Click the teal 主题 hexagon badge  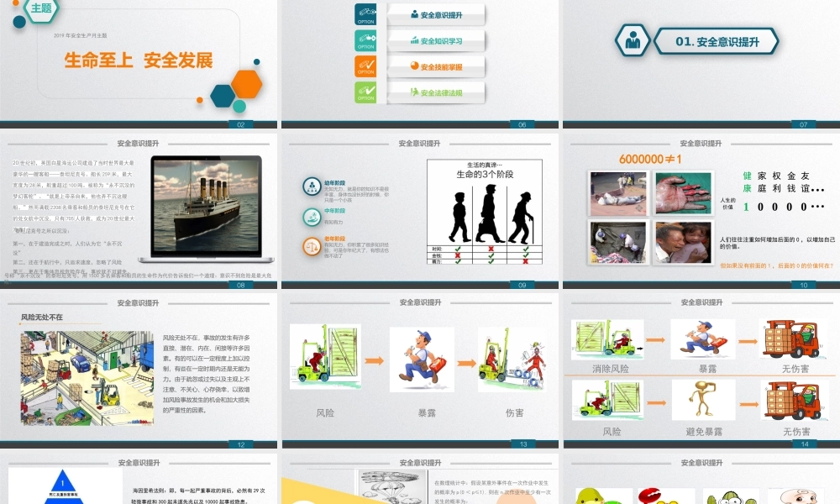41,9
